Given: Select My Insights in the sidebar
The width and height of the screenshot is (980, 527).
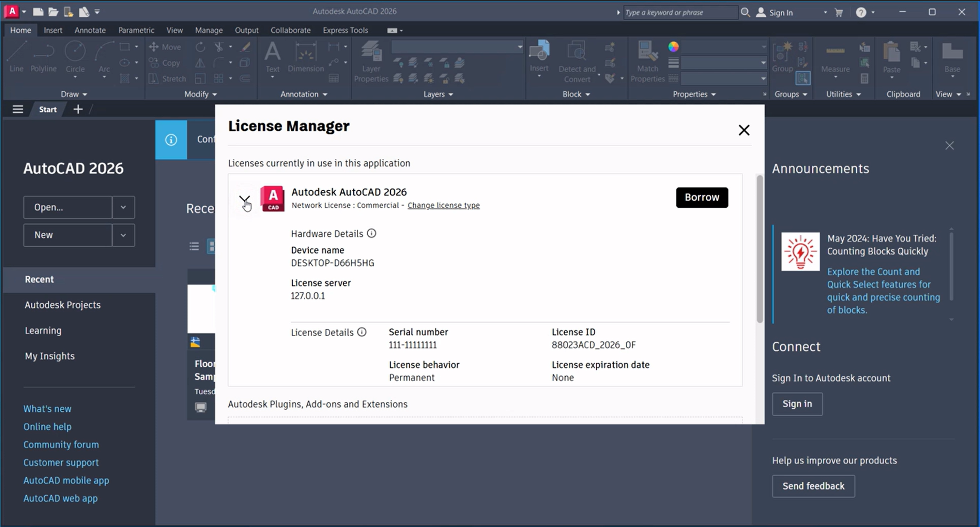Looking at the screenshot, I should (x=50, y=356).
